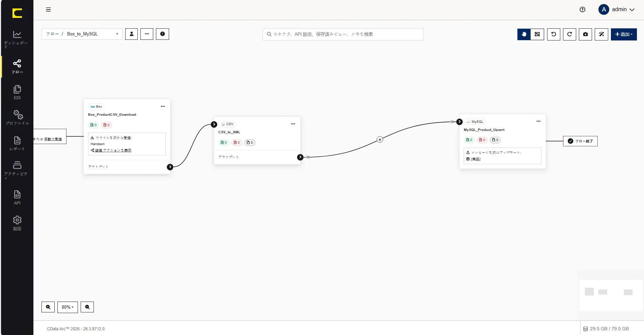Click the CData Arc version text
Viewport: 644px width, 335px height.
tap(76, 329)
